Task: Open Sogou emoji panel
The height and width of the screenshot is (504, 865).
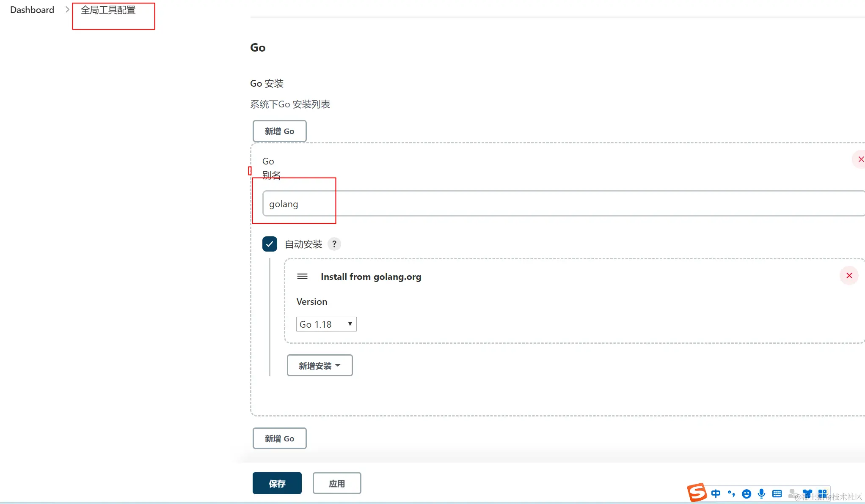Action: 747,493
